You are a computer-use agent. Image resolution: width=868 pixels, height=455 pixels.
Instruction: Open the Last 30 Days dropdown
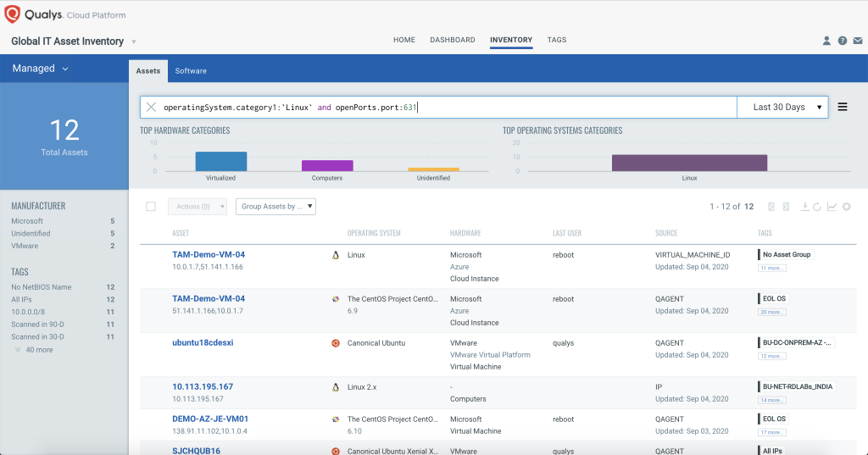(x=782, y=108)
